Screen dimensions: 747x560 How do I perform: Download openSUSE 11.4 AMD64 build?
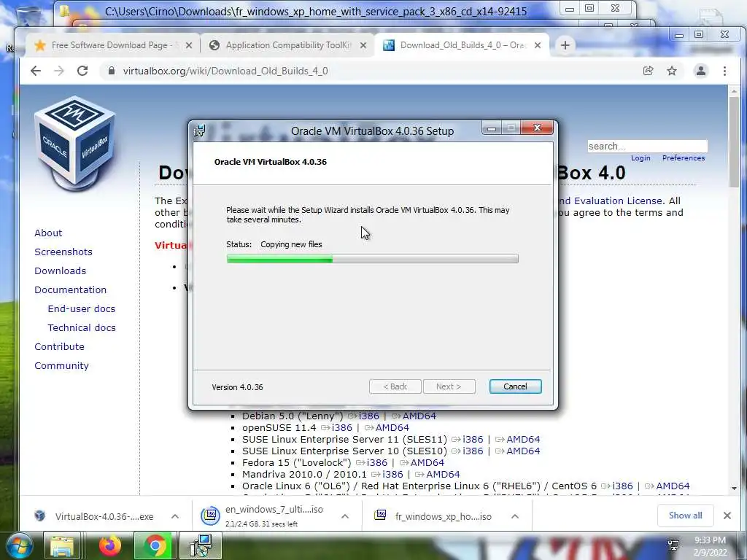(x=392, y=427)
